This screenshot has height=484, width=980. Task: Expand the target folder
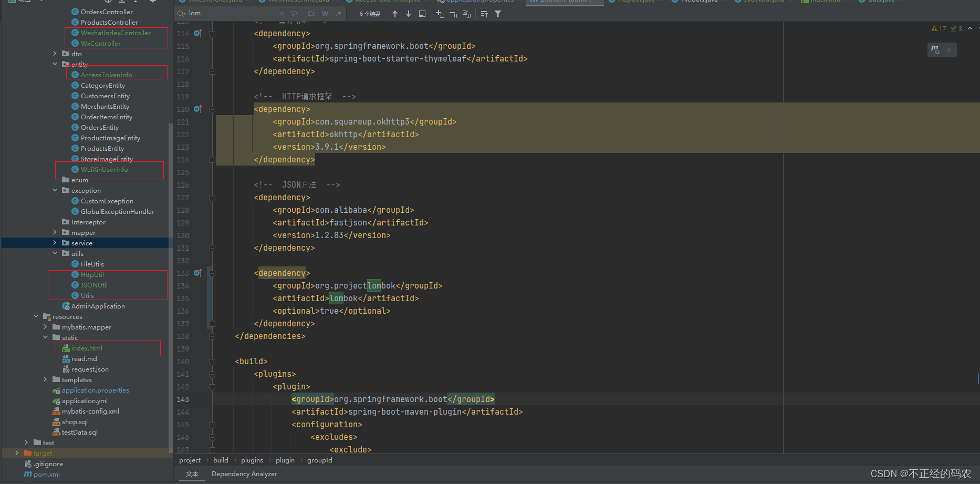tap(17, 453)
